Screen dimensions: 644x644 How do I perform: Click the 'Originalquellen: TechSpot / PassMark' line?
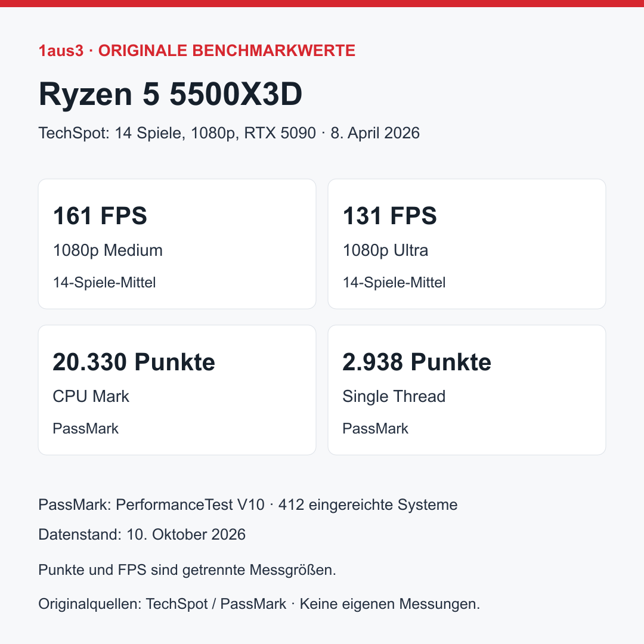[x=259, y=603]
